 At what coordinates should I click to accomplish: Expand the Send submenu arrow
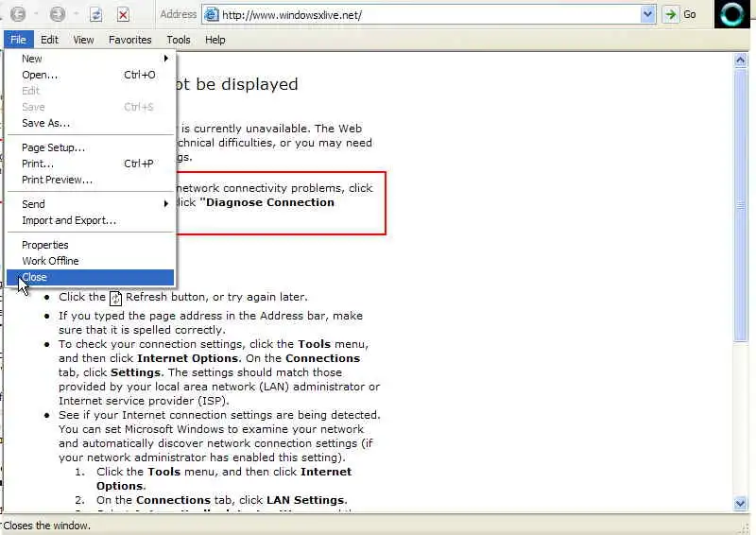coord(166,203)
